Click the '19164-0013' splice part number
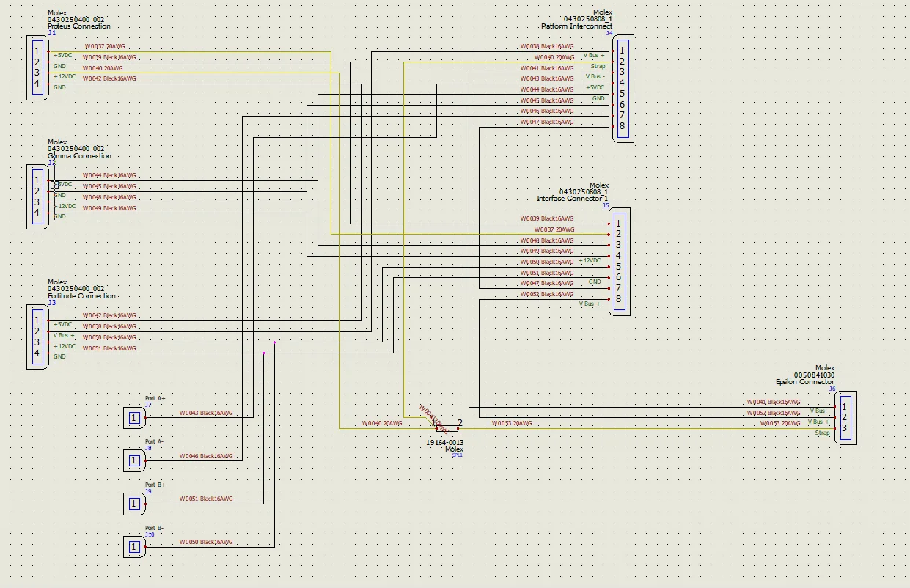This screenshot has height=588, width=910. [444, 443]
